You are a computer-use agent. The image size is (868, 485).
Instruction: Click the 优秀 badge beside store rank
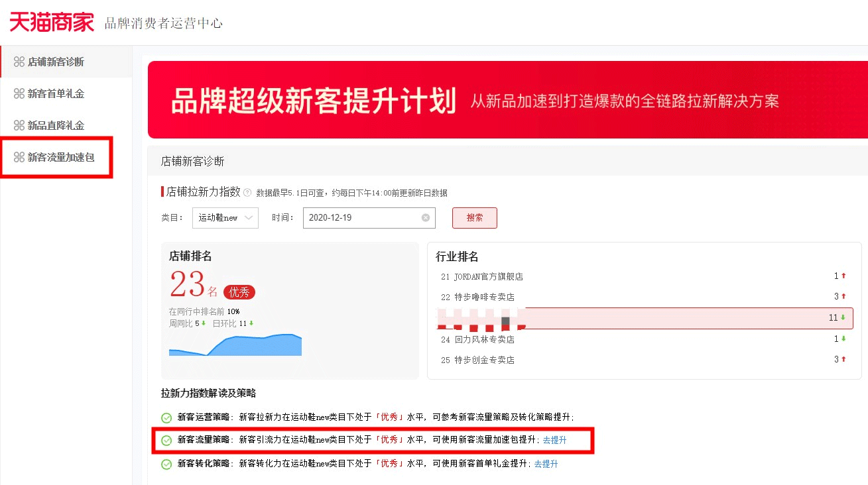click(x=239, y=292)
